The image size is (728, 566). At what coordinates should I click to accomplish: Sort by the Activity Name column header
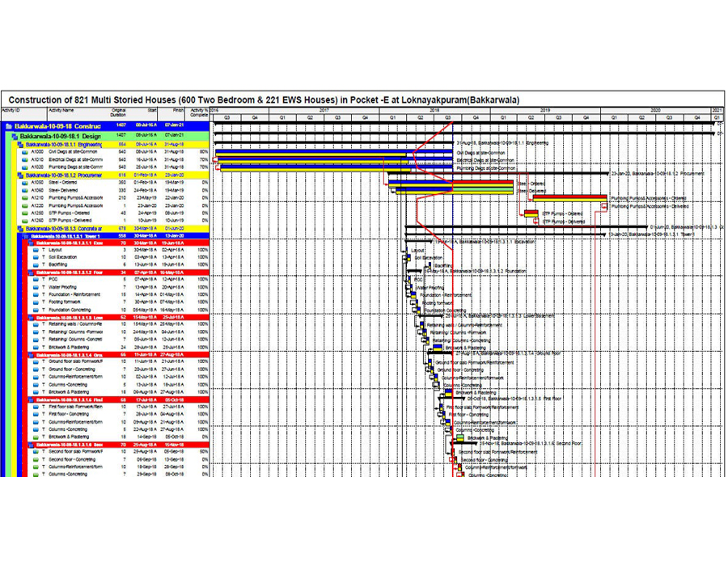click(x=75, y=113)
